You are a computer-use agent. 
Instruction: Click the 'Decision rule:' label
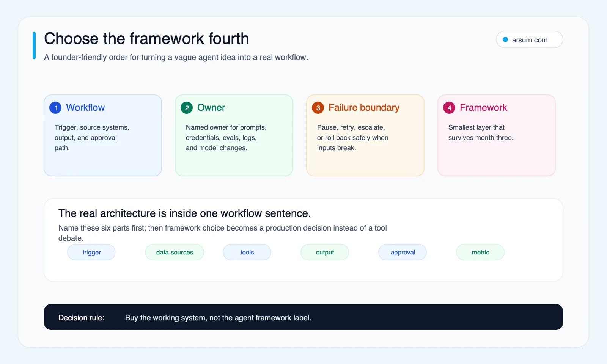[x=81, y=318]
